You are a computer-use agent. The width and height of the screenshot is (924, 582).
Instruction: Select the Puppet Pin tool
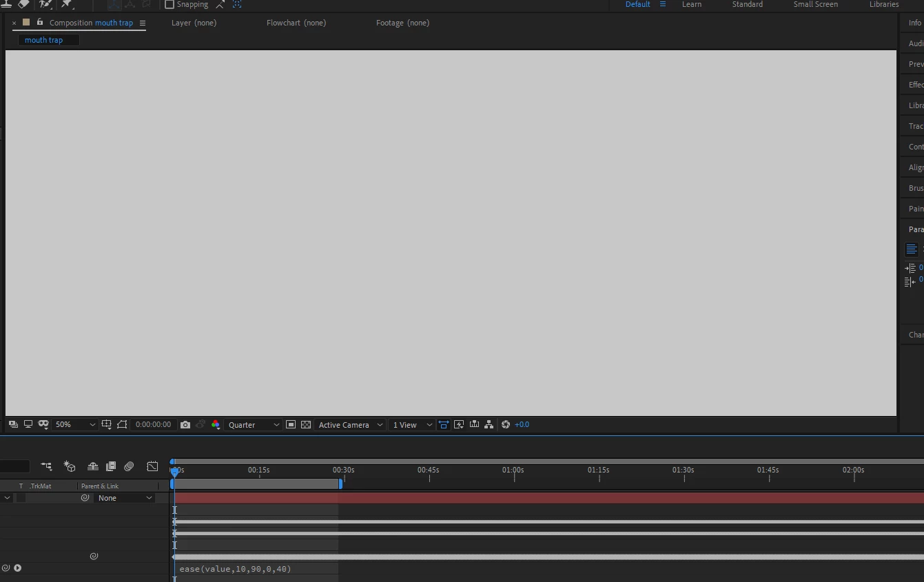[67, 4]
